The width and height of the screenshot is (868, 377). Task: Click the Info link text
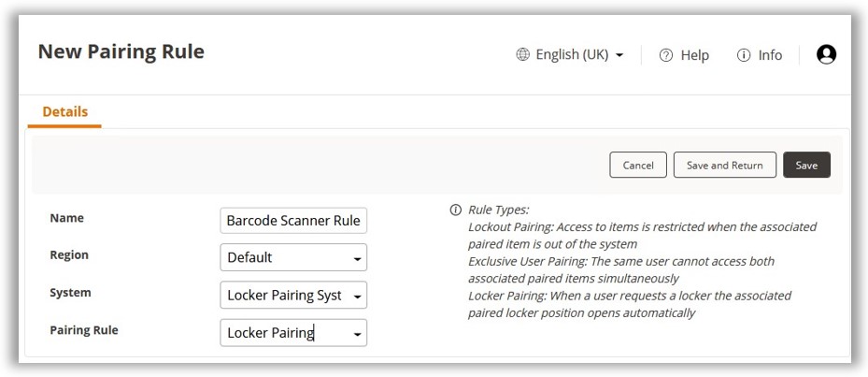coord(770,55)
